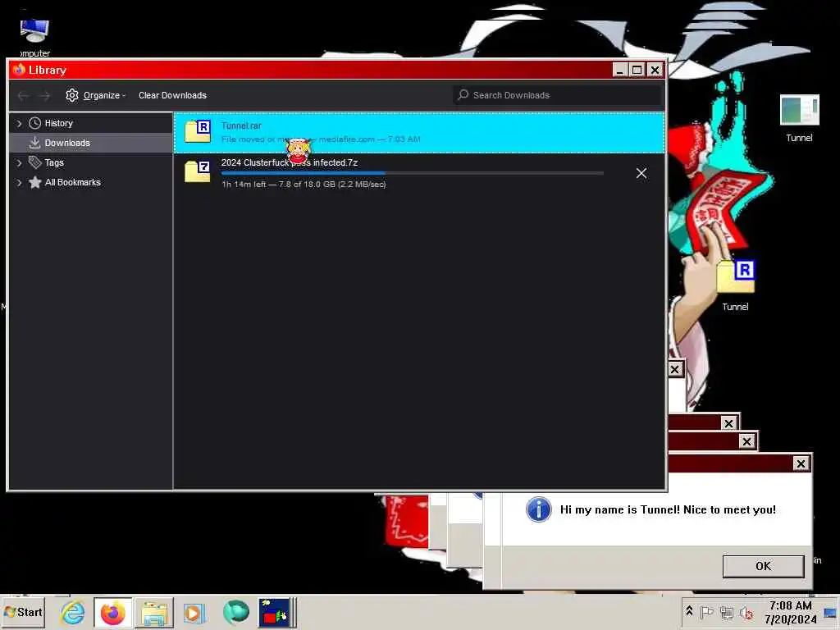Viewport: 840px width, 630px height.
Task: Close the frontmost Tunnel message dialog
Action: tap(801, 463)
